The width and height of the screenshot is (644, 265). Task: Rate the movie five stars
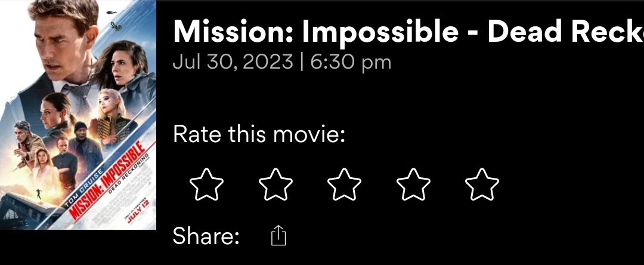coord(482,184)
